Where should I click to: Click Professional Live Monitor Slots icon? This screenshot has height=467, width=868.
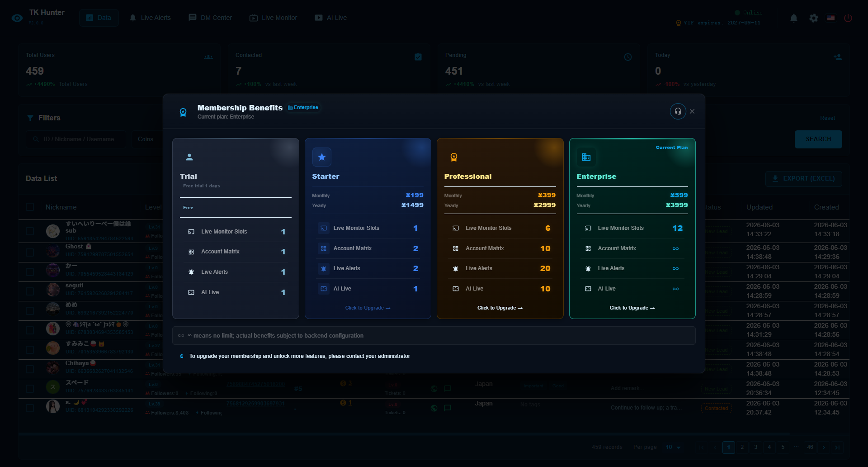point(456,228)
